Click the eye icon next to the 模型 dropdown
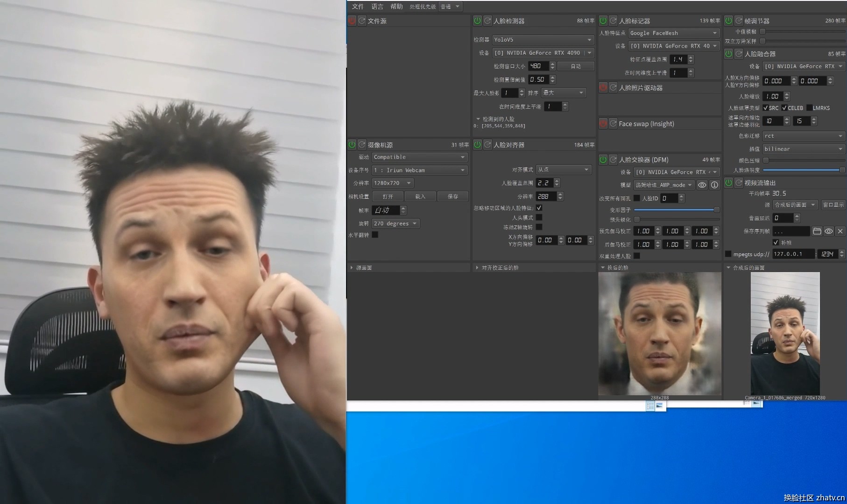847x504 pixels. pyautogui.click(x=702, y=185)
